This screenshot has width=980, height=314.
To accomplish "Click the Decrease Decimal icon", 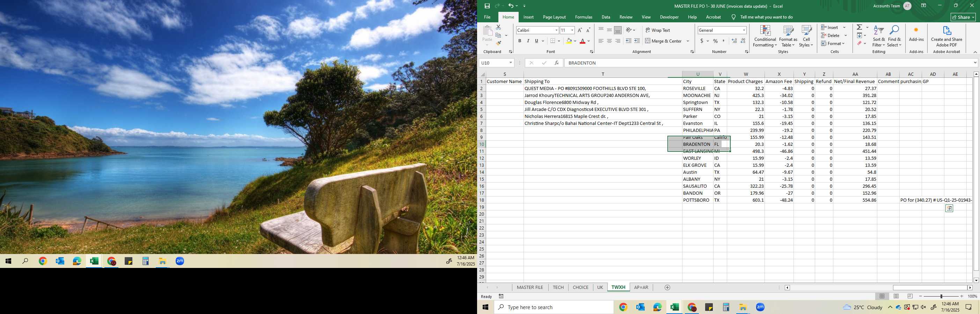I will click(743, 41).
